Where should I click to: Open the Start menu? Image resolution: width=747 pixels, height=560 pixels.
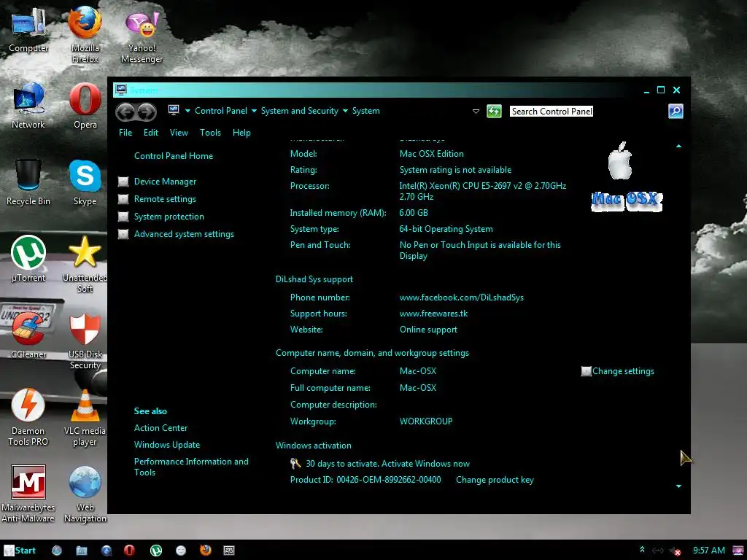coord(20,551)
